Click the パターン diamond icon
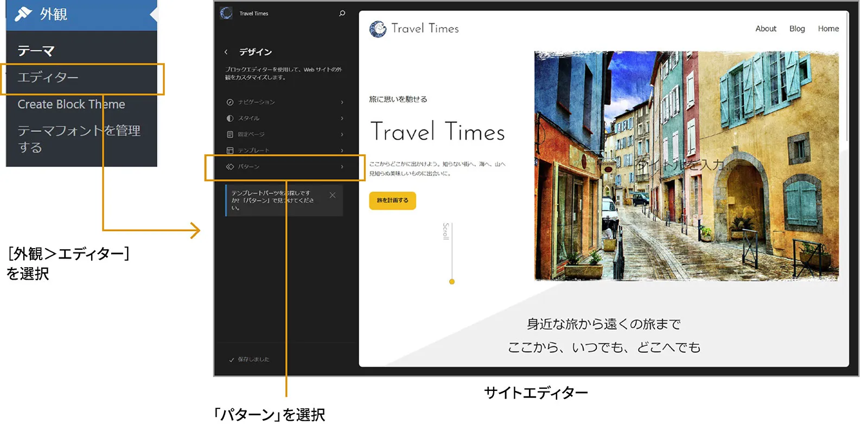This screenshot has width=868, height=436. 230,167
